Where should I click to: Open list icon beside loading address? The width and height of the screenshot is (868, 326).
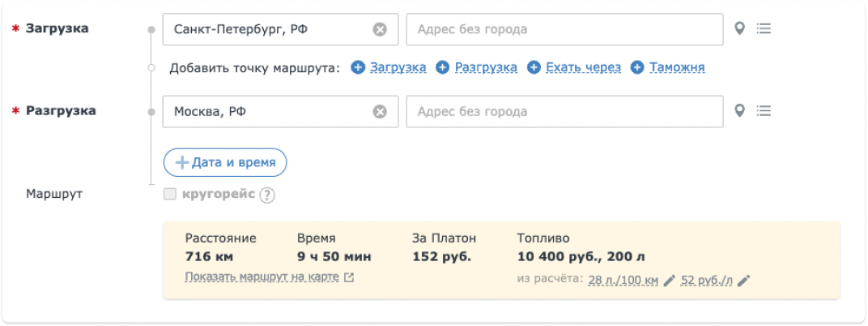pos(763,29)
